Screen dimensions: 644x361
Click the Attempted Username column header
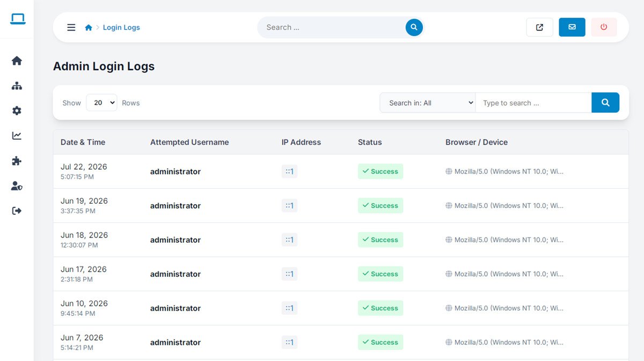(189, 142)
